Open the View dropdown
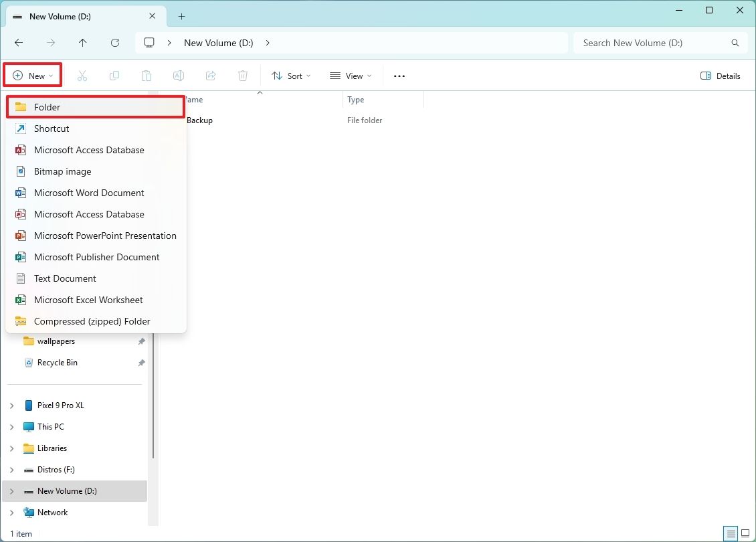 (351, 76)
